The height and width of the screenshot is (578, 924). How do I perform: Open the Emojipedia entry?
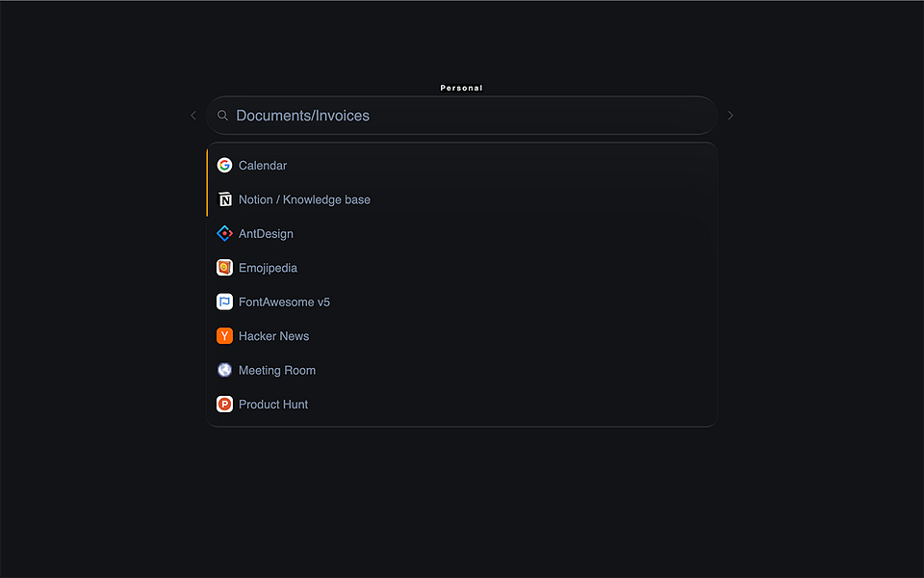click(x=462, y=268)
